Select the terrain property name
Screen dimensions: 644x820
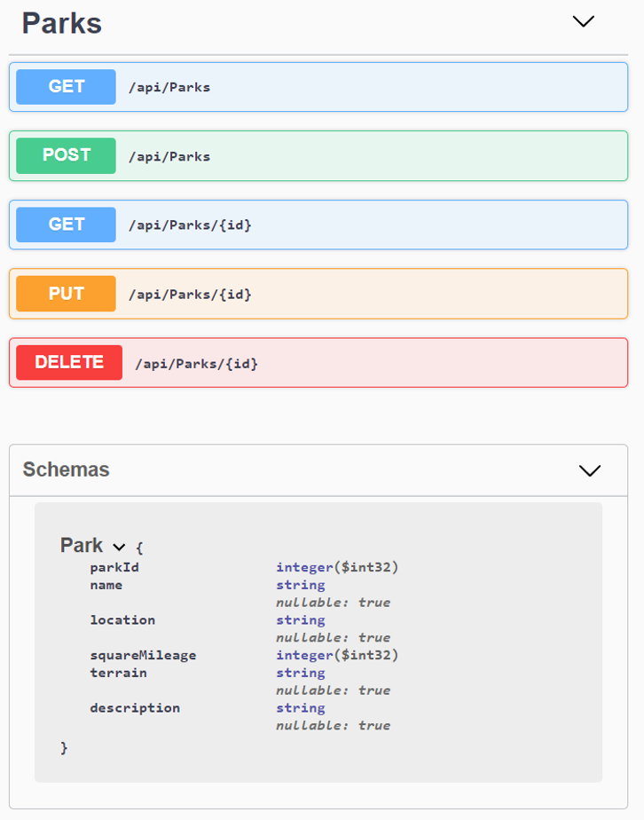tap(118, 673)
